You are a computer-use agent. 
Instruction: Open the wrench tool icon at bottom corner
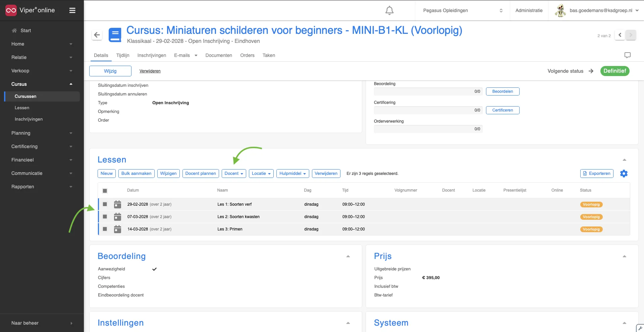(640, 328)
